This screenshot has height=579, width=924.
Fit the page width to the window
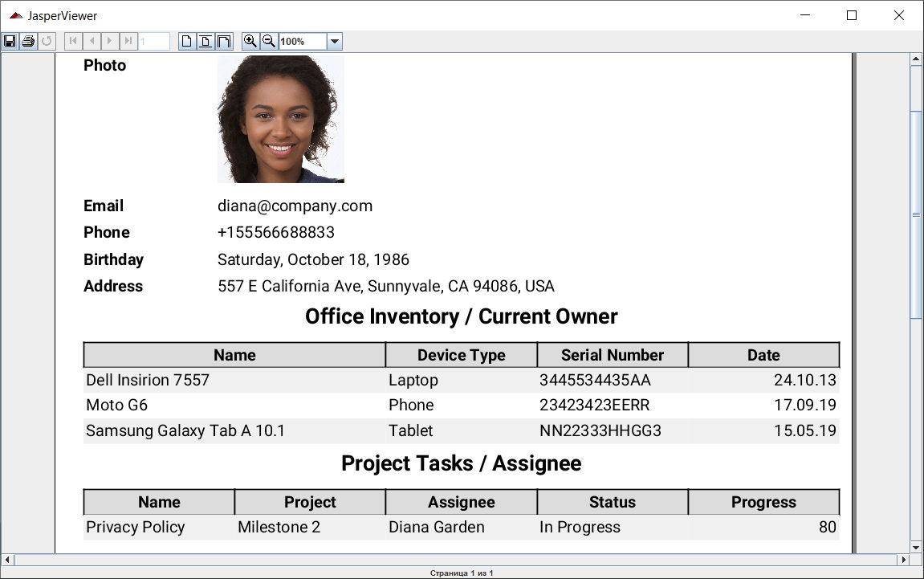pyautogui.click(x=226, y=41)
